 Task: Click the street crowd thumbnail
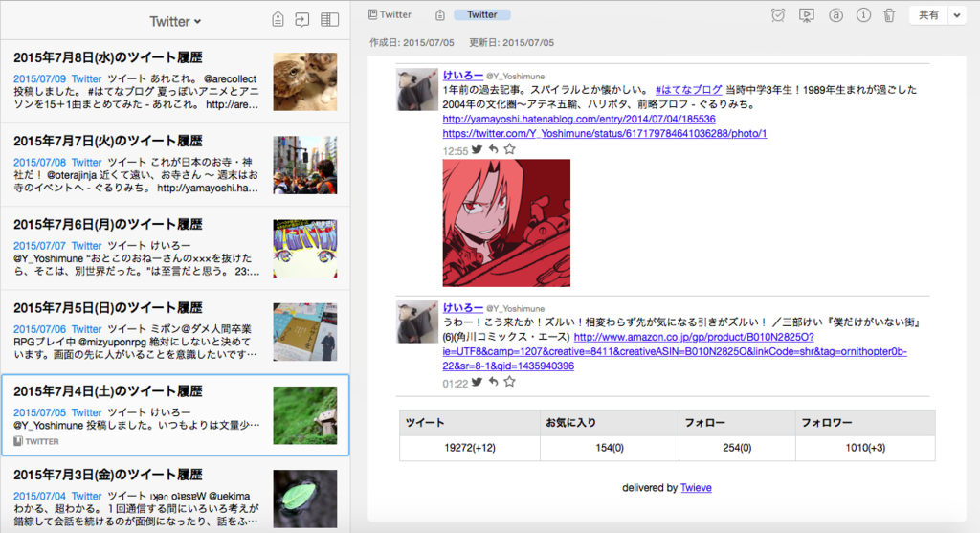point(305,165)
